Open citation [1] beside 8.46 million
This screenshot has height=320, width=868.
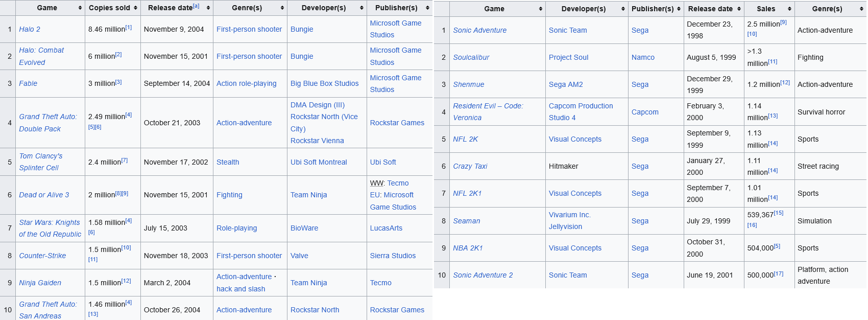129,28
